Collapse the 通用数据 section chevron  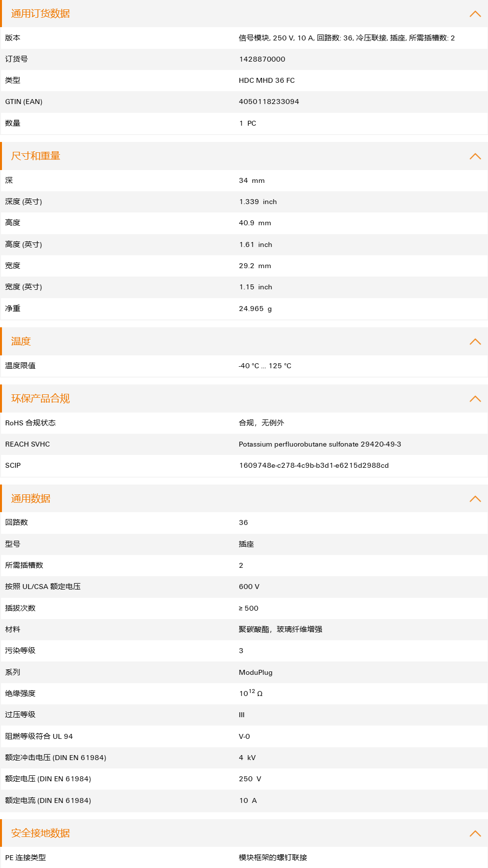point(475,499)
